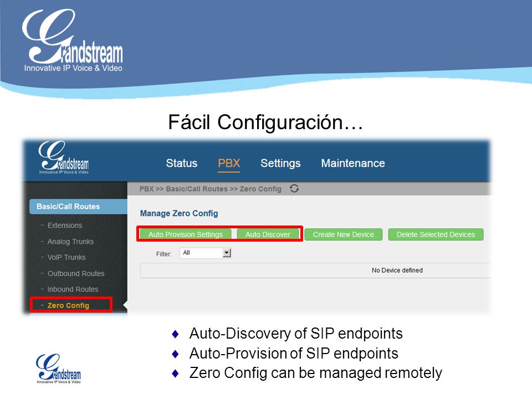Screen dimensions: 532x399
Task: Open Inbound Routes in the sidebar
Action: 73,289
